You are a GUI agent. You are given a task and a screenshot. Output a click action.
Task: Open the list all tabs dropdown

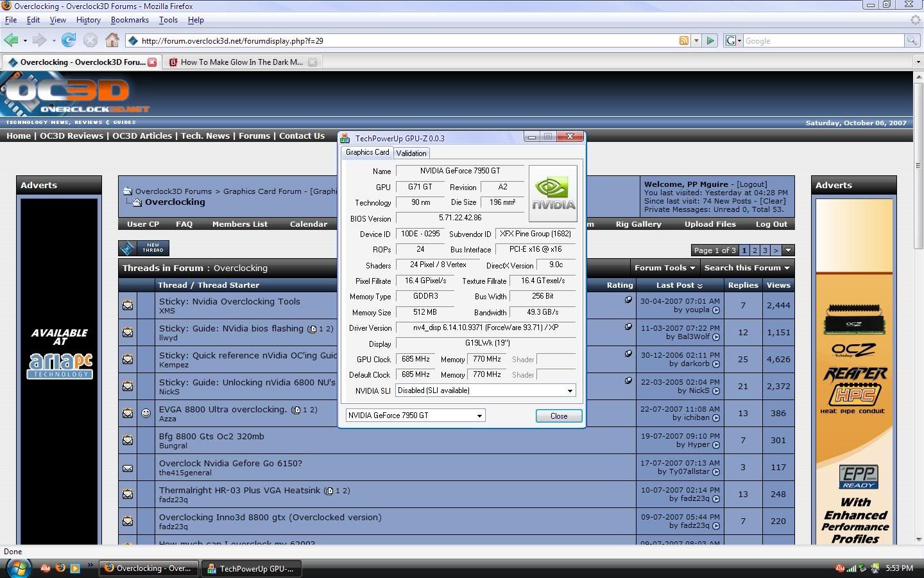click(x=918, y=62)
